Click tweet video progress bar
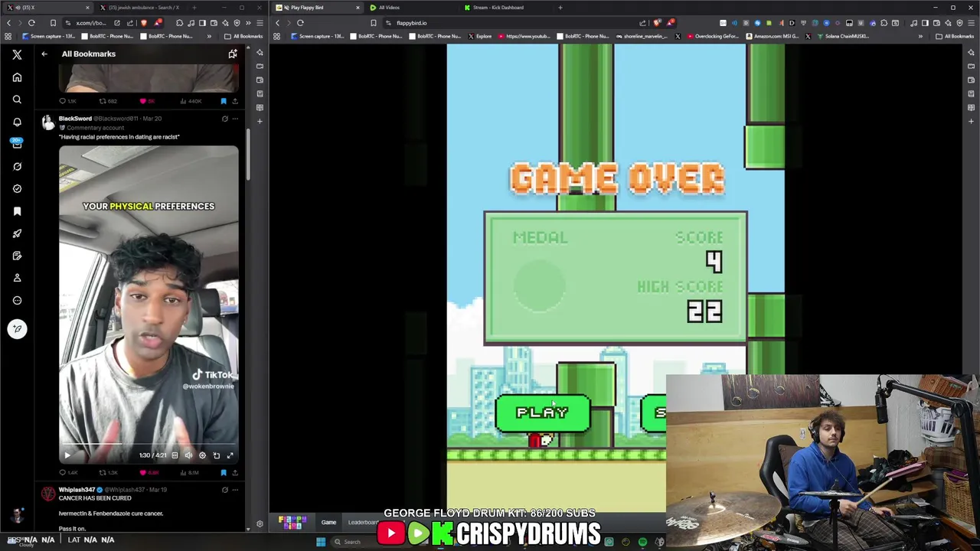The width and height of the screenshot is (980, 551). coord(149,444)
